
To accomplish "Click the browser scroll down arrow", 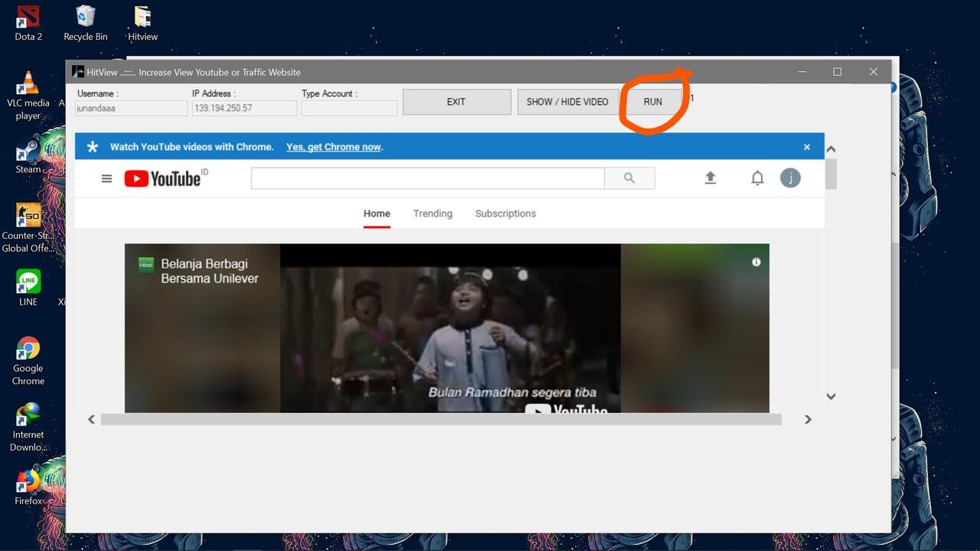I will tap(831, 396).
